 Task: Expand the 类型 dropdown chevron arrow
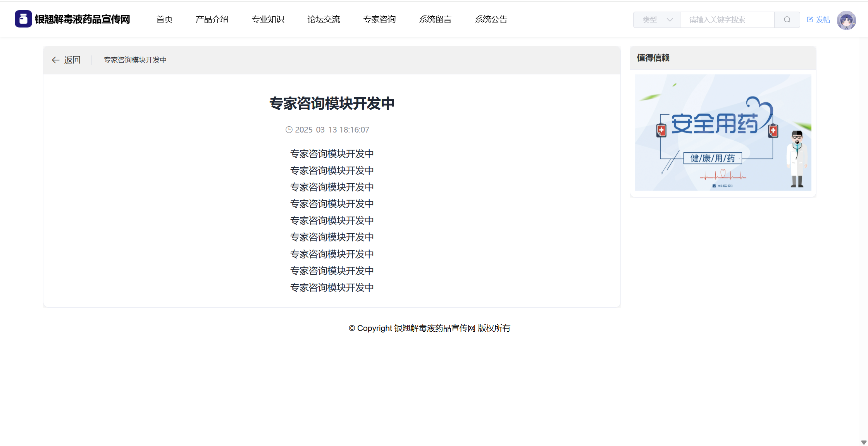(x=670, y=20)
